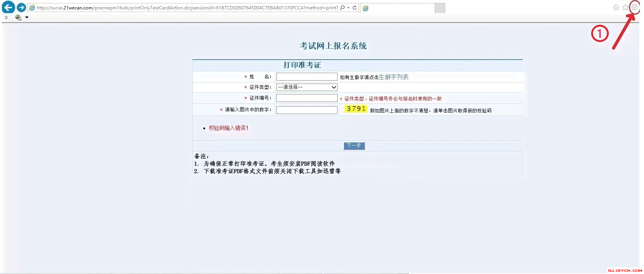Click the 请输入图片中的数字: label
Viewport: 644px width, 274px height.
(248, 109)
